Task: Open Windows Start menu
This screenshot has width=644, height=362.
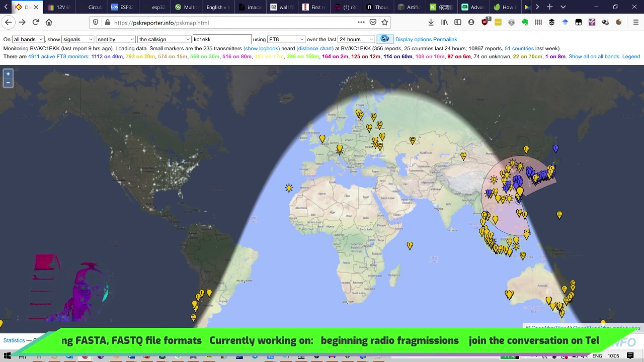Action: tap(7, 355)
